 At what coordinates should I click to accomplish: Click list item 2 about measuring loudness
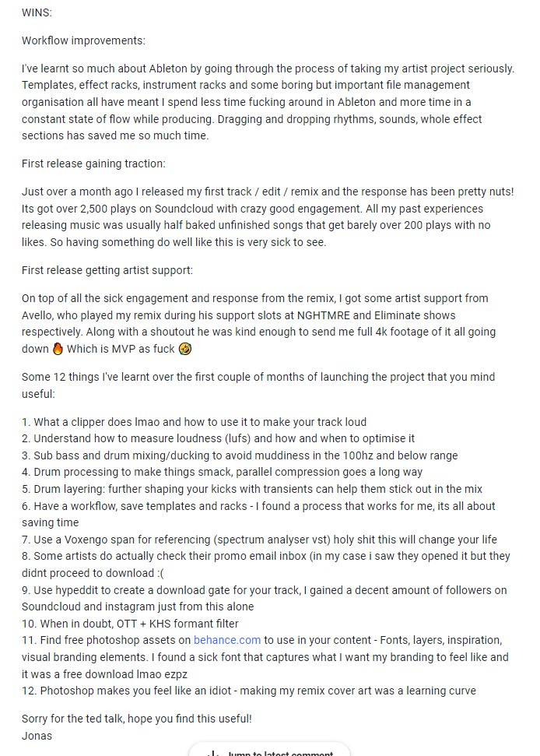[218, 438]
